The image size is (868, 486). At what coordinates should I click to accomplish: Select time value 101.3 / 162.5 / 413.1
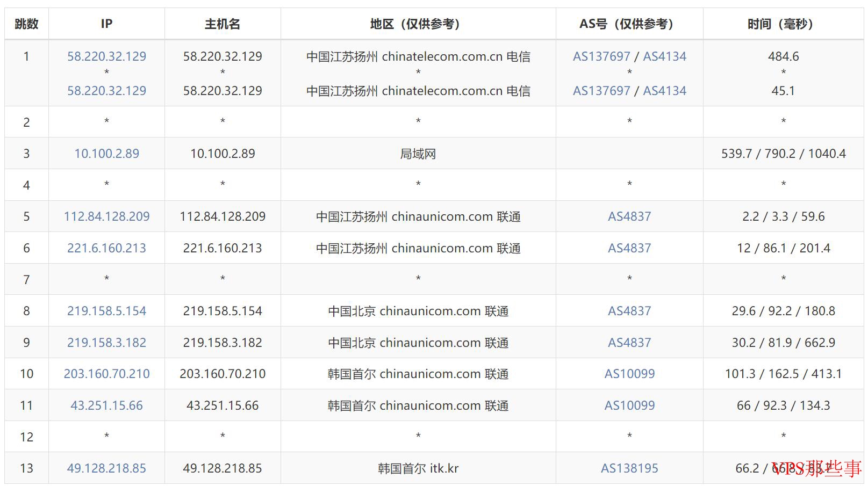pyautogui.click(x=783, y=374)
